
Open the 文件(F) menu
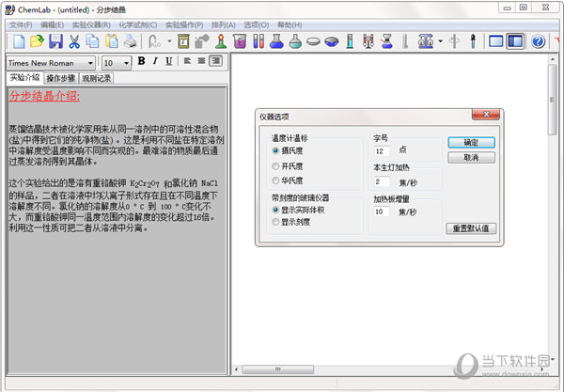[21, 24]
